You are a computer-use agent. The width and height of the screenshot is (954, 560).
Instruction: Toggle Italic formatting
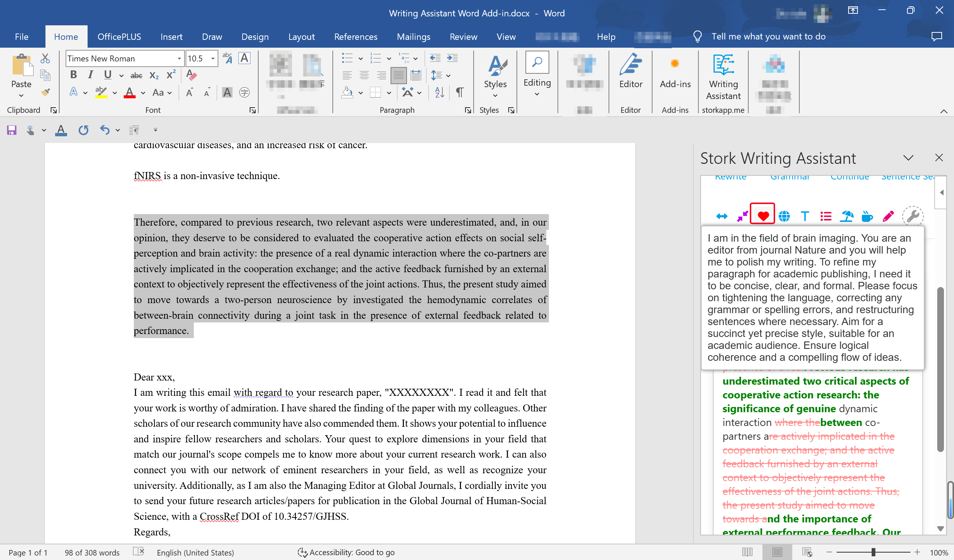click(x=90, y=75)
